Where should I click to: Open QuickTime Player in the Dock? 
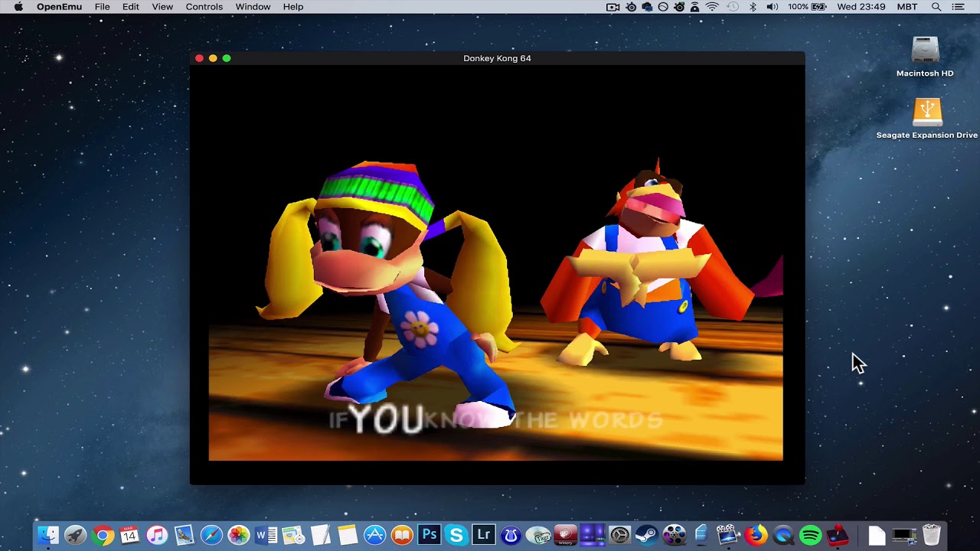[783, 535]
